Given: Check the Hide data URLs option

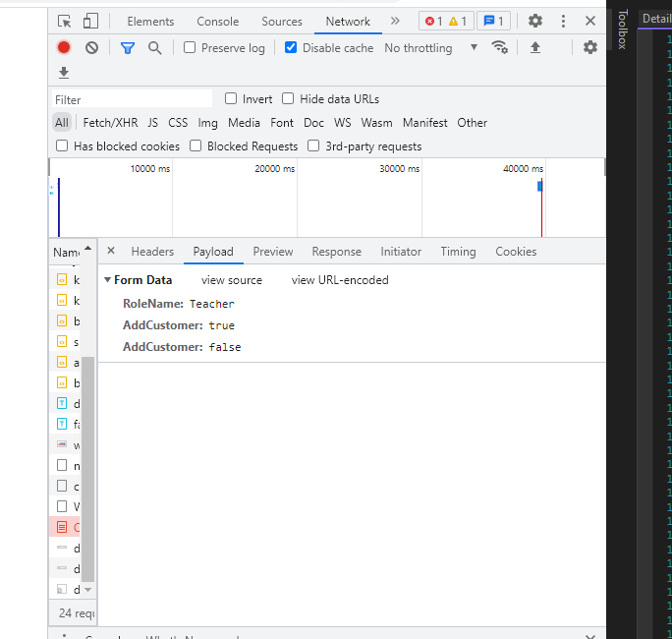Looking at the screenshot, I should [288, 98].
